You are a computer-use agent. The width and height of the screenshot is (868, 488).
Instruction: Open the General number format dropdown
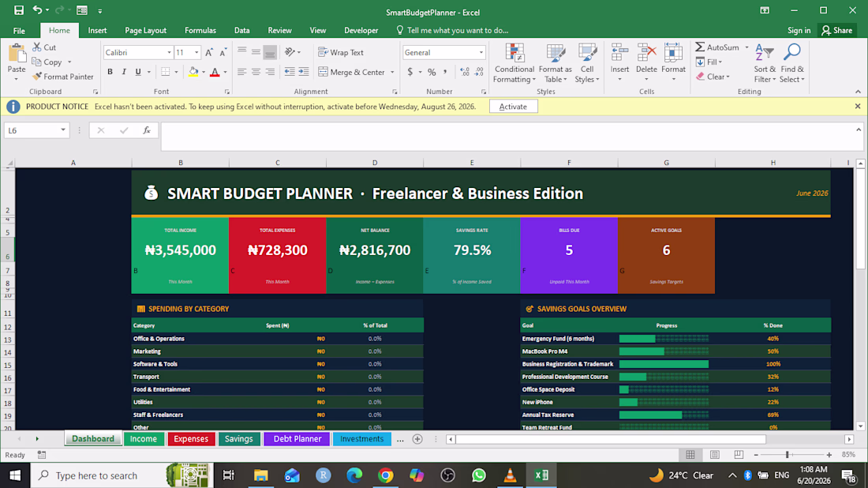[481, 53]
